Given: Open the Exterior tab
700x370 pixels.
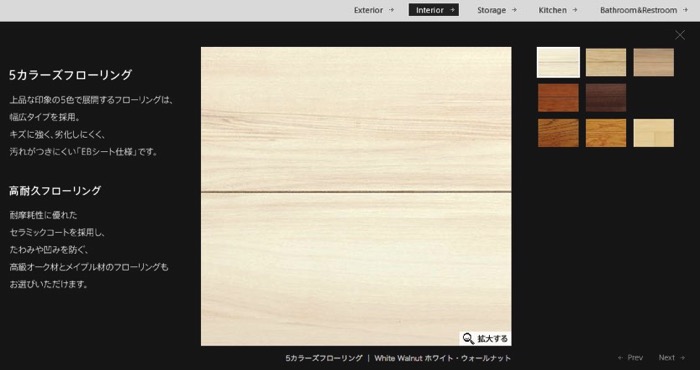Looking at the screenshot, I should (x=374, y=10).
